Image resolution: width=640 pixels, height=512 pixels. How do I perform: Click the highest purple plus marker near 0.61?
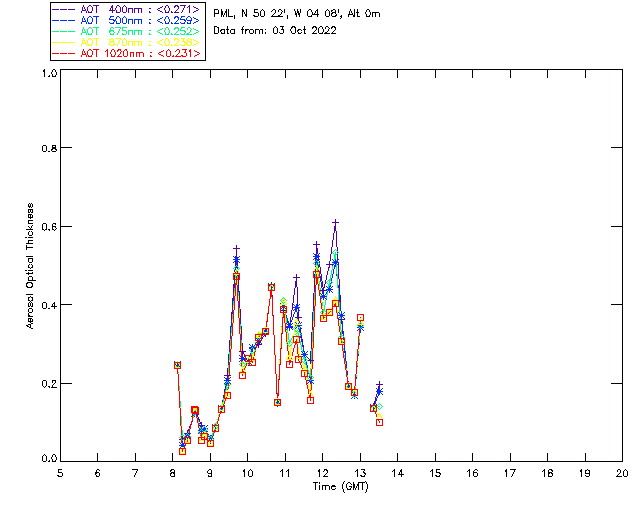[336, 223]
